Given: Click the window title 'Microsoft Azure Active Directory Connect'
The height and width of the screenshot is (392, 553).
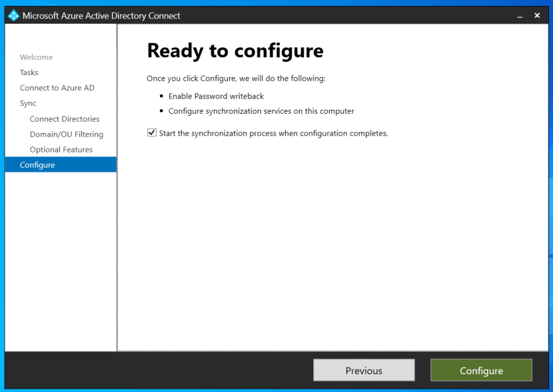Looking at the screenshot, I should pos(101,16).
